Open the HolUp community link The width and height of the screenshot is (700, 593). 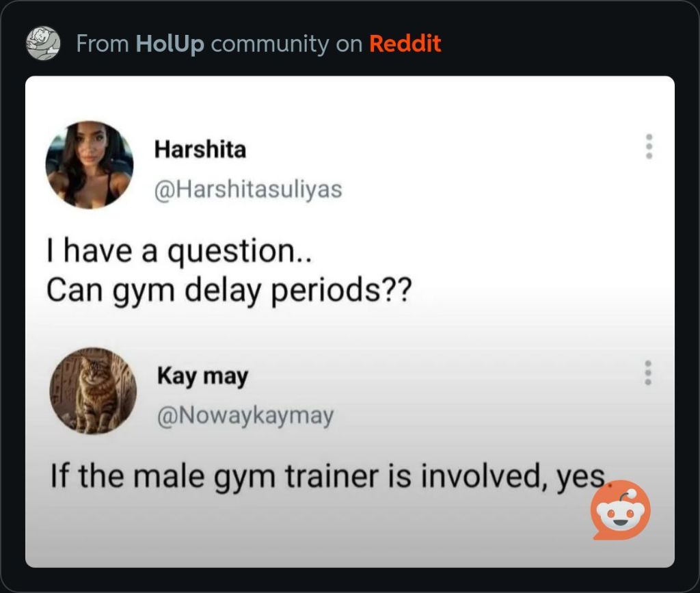pos(170,44)
